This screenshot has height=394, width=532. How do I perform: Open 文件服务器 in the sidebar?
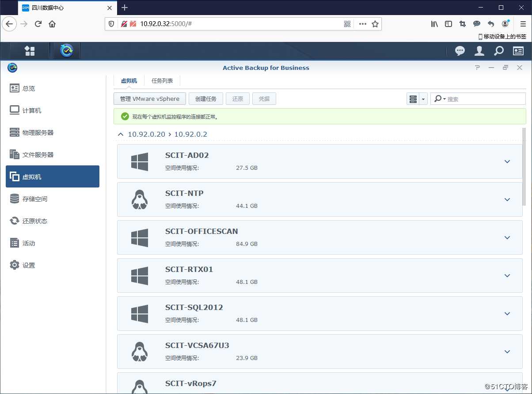click(53, 155)
